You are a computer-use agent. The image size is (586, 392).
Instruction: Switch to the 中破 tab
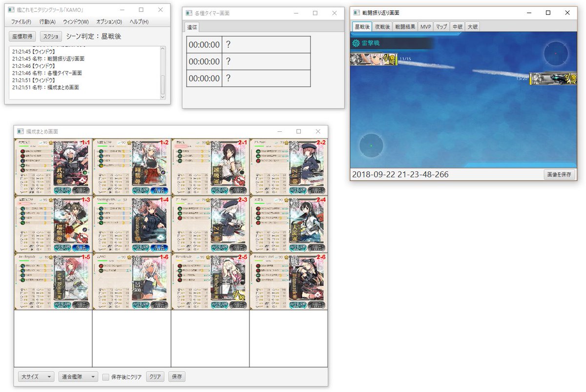click(x=457, y=26)
